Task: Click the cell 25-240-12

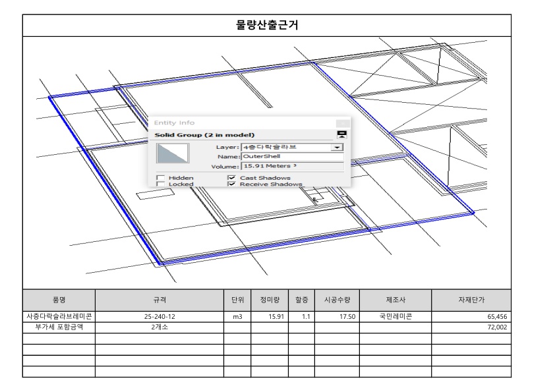Action: 160,316
